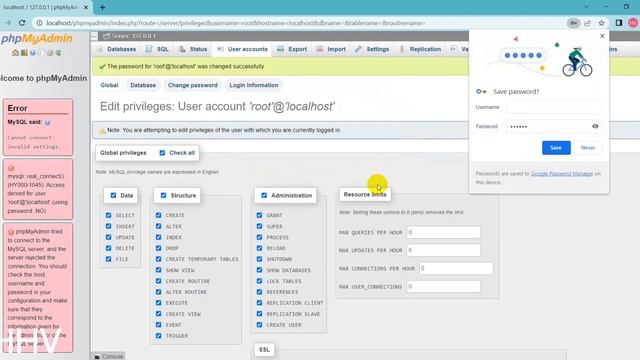Close the Save password popup
This screenshot has height=360, width=640.
[x=602, y=36]
